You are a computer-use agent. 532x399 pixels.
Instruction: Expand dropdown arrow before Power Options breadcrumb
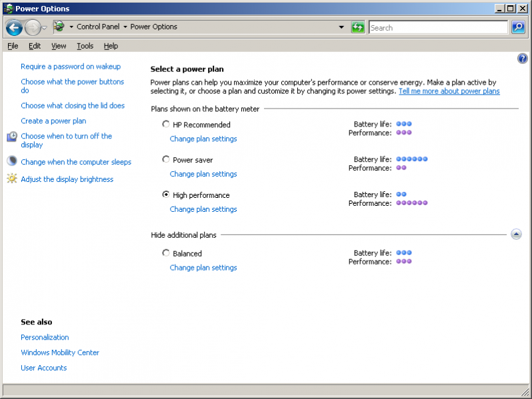tap(125, 27)
